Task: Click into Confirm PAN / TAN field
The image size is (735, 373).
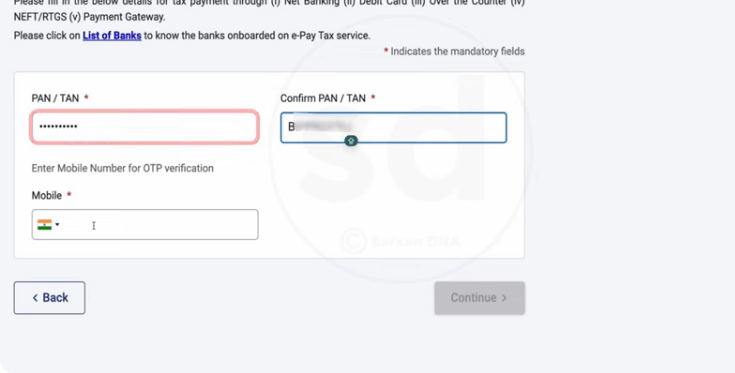Action: pos(393,127)
